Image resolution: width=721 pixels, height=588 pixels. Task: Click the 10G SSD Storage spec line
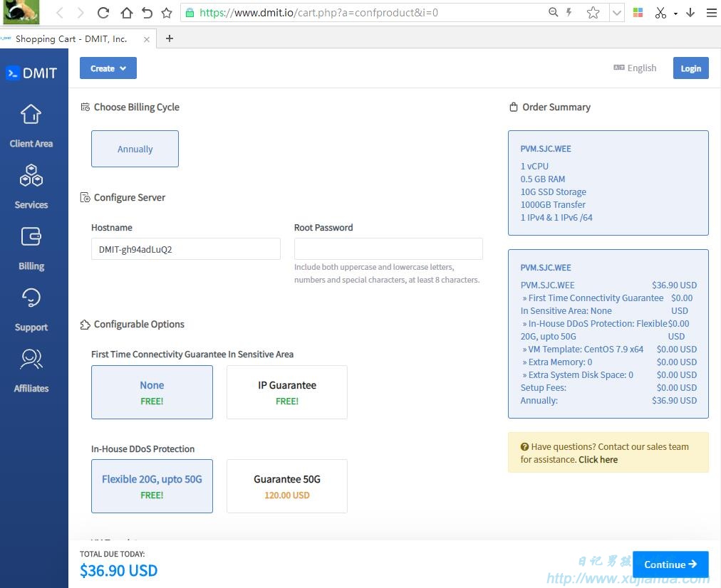point(553,191)
